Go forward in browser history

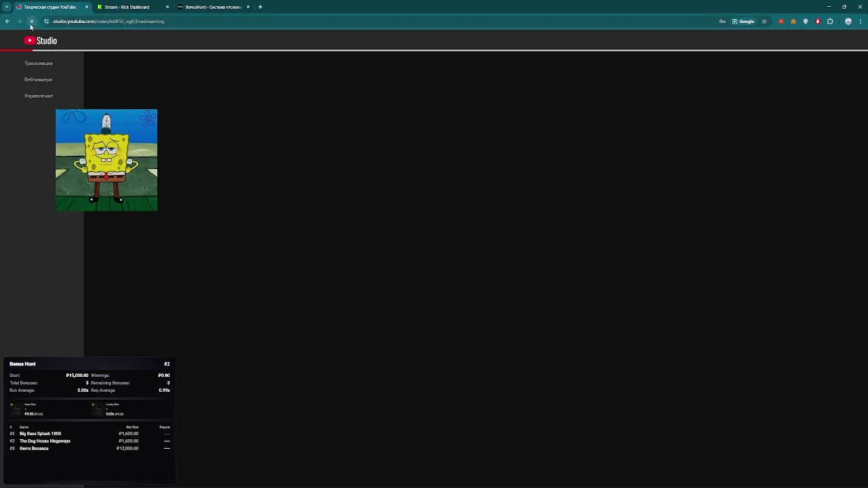click(20, 22)
